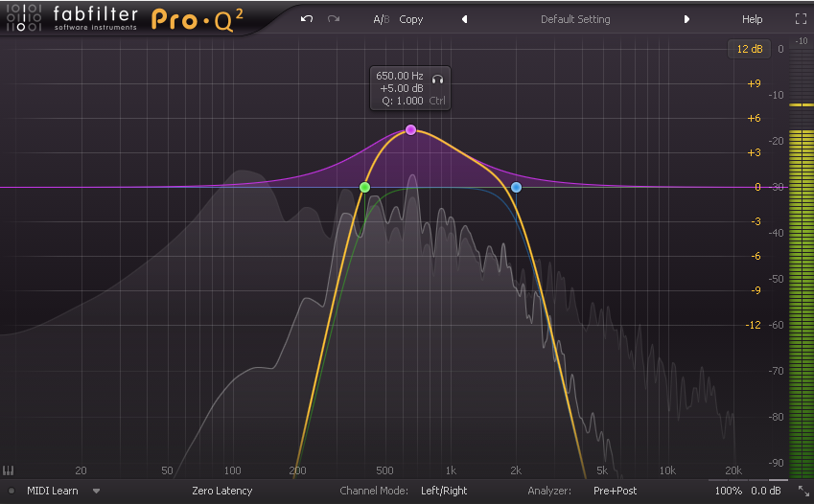Toggle the MIDI Learn indicator dot
Viewport: 814px width, 504px height.
pyautogui.click(x=12, y=491)
